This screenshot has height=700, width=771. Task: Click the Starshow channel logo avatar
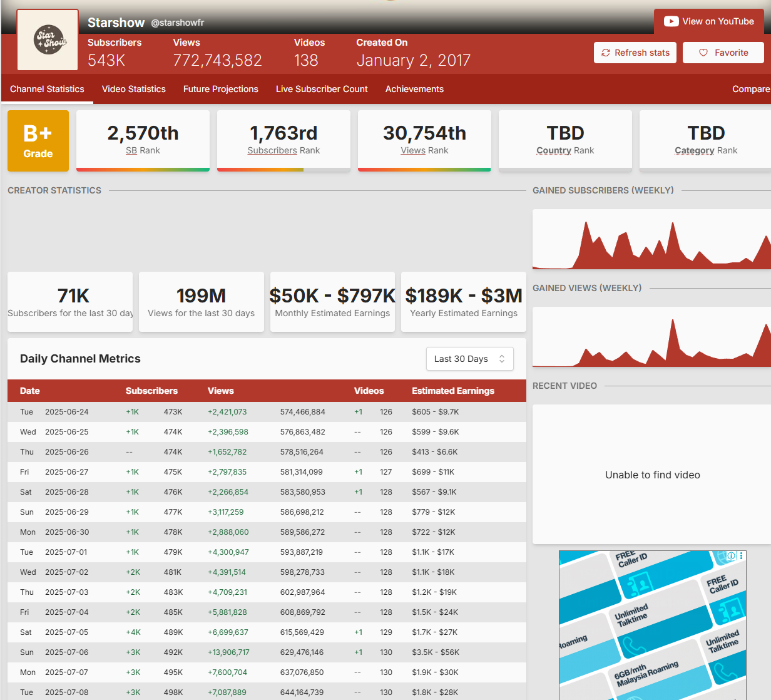click(48, 39)
